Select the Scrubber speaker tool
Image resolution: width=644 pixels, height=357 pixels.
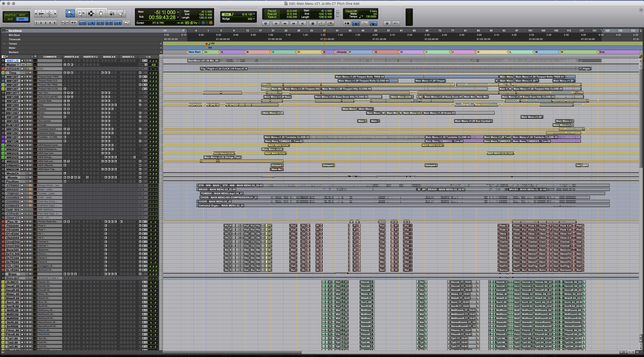coord(112,13)
